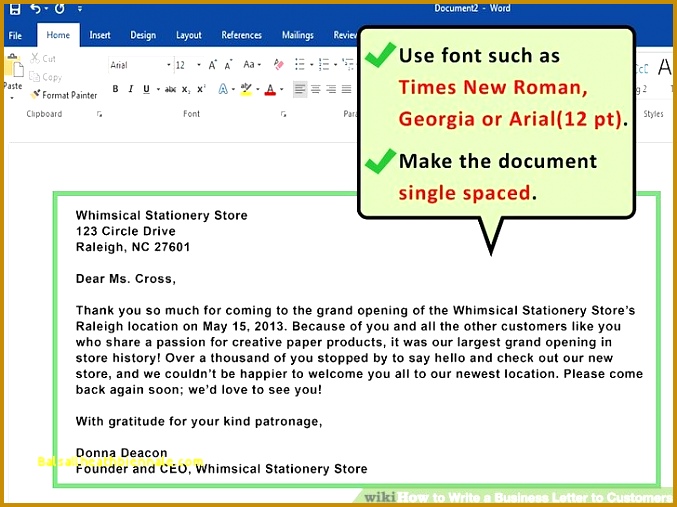Insert a numbered list
Image resolution: width=677 pixels, height=507 pixels.
[324, 65]
